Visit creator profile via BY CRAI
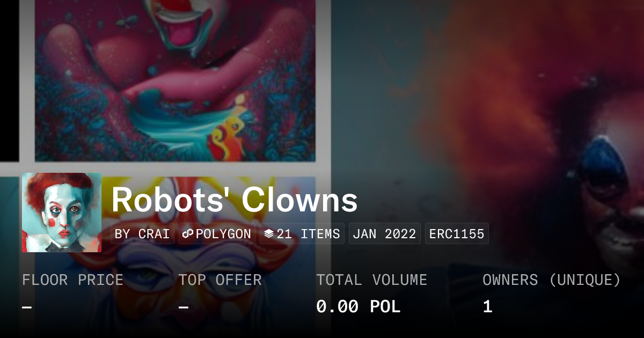This screenshot has width=644, height=338. click(142, 234)
